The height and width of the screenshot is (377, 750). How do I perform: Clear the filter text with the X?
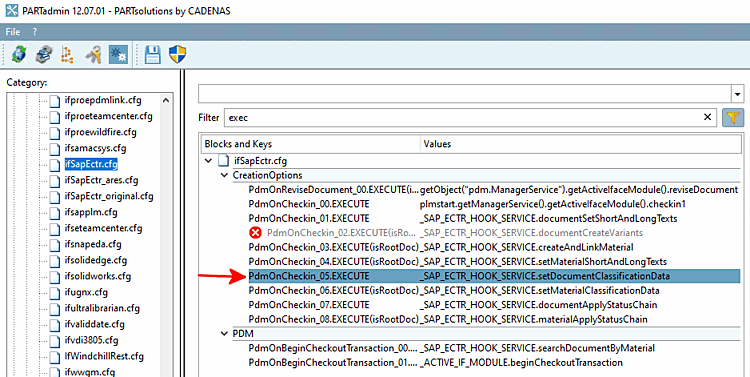coord(707,117)
